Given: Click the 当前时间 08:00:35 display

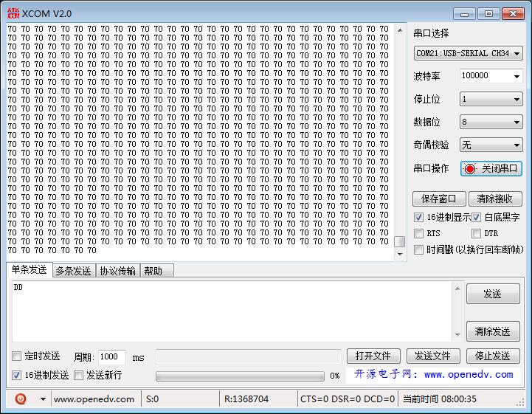Looking at the screenshot, I should 440,399.
